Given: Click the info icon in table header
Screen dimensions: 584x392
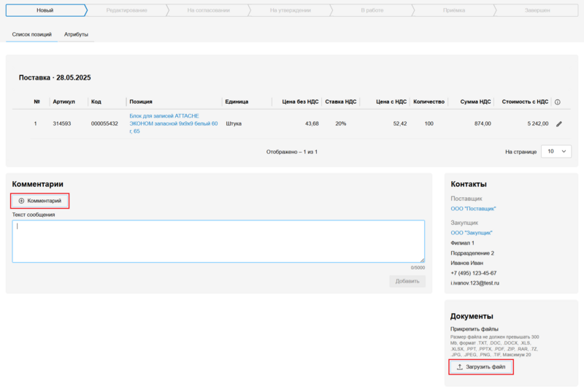Looking at the screenshot, I should pyautogui.click(x=558, y=102).
